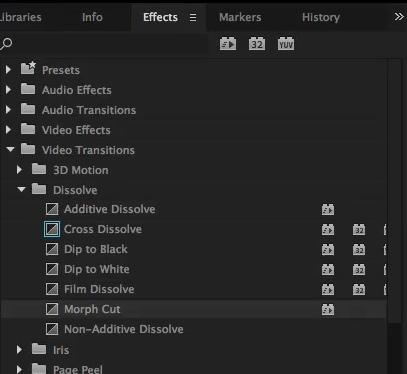Expand the Presets folder arrow
The height and width of the screenshot is (374, 407).
(x=8, y=70)
